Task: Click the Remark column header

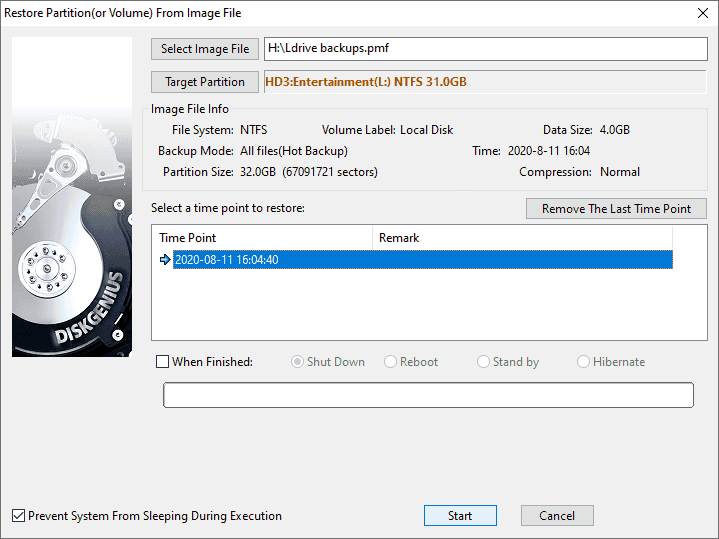Action: point(522,238)
